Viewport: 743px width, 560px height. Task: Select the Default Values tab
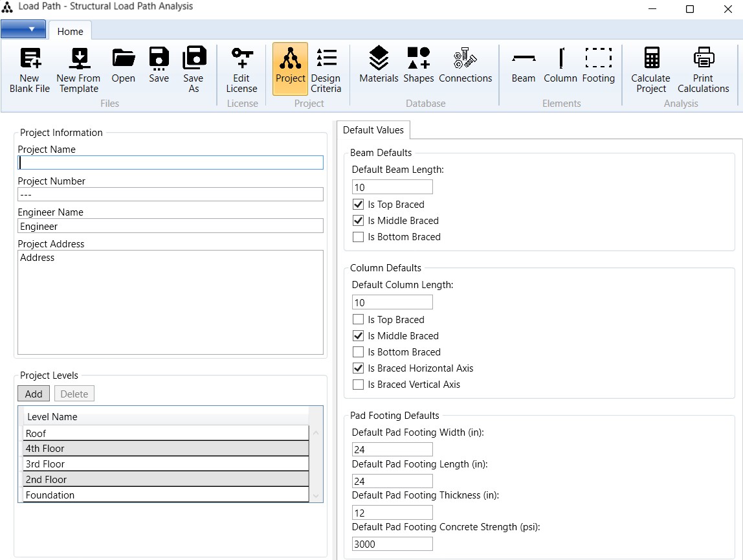pyautogui.click(x=373, y=130)
